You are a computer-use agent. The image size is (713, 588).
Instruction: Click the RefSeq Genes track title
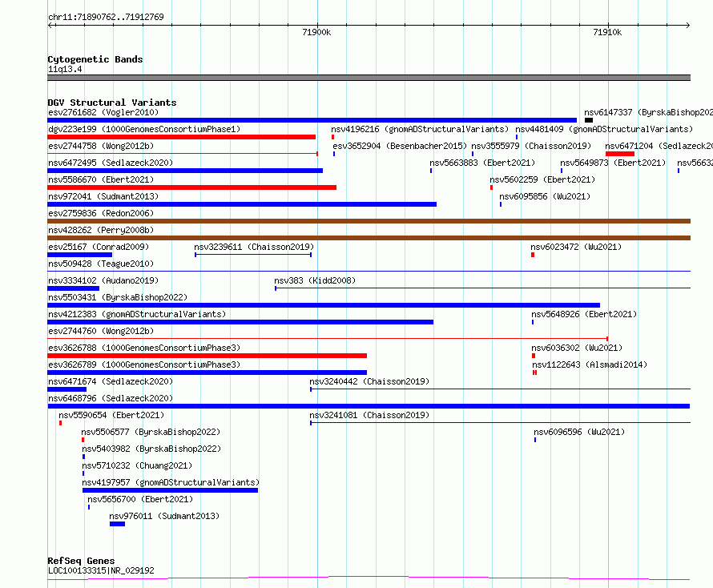[x=81, y=561]
